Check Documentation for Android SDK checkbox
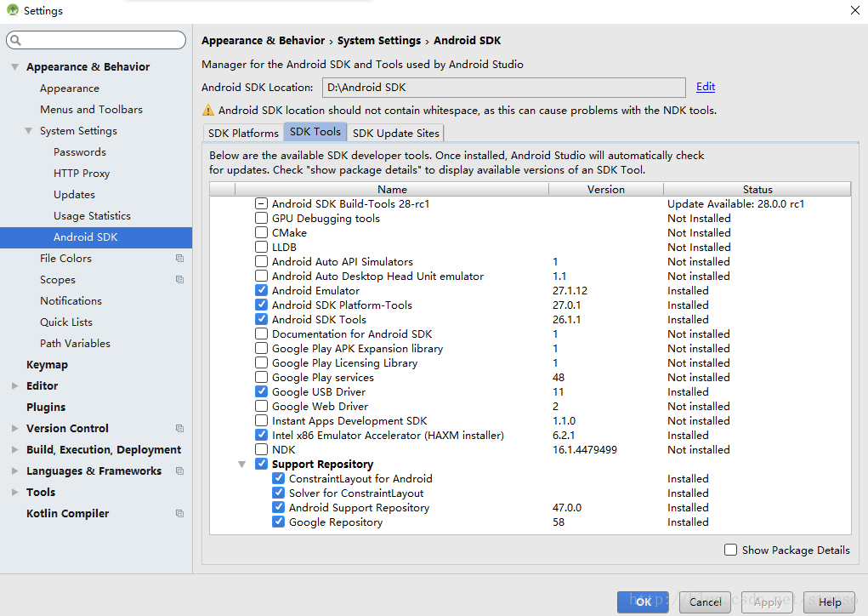This screenshot has width=868, height=616. click(261, 334)
